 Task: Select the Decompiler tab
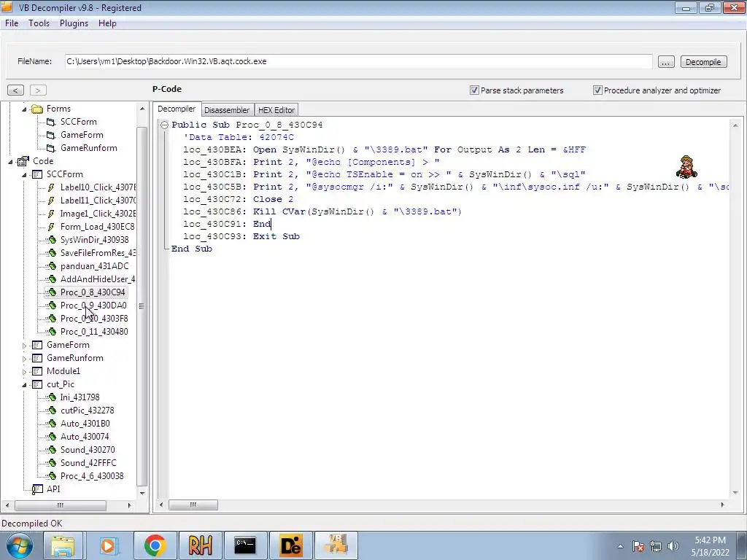tap(177, 109)
